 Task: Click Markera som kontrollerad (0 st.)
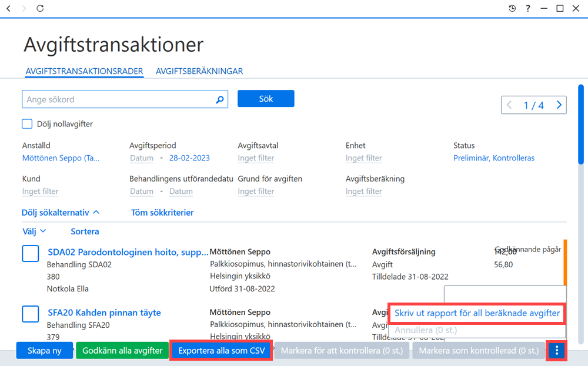coord(479,351)
